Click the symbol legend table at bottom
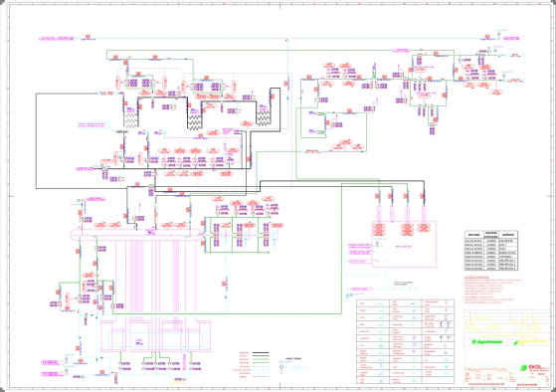Viewport: 556px width, 392px height. pos(405,341)
